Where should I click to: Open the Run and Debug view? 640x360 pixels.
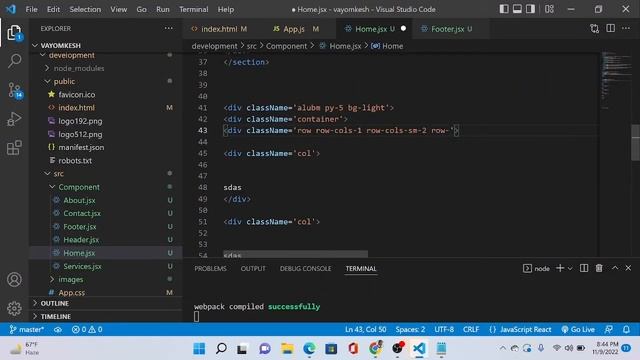pos(14,119)
